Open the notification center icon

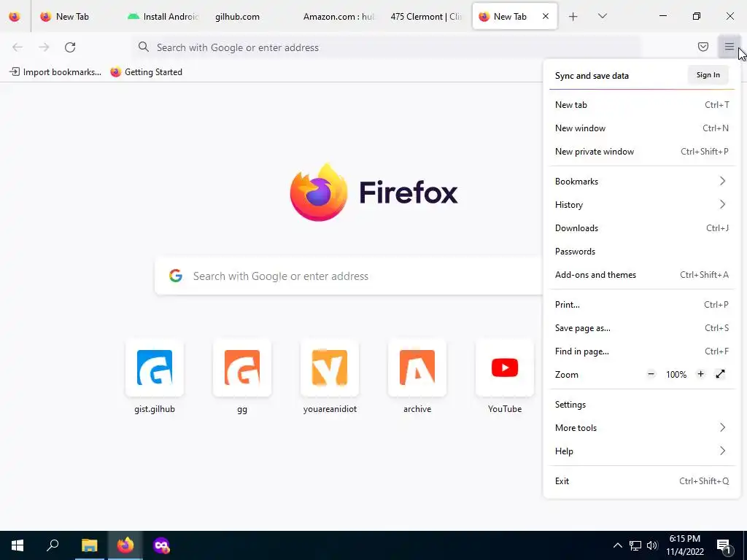(724, 545)
